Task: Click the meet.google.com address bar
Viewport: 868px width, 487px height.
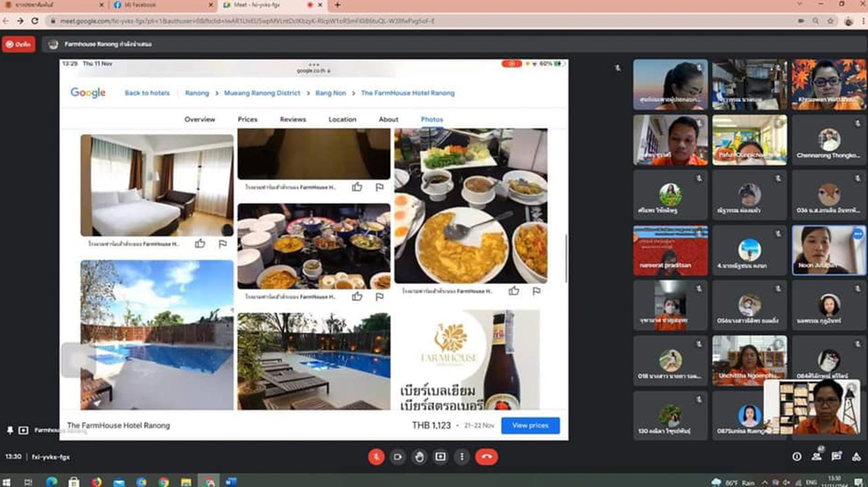Action: 421,21
